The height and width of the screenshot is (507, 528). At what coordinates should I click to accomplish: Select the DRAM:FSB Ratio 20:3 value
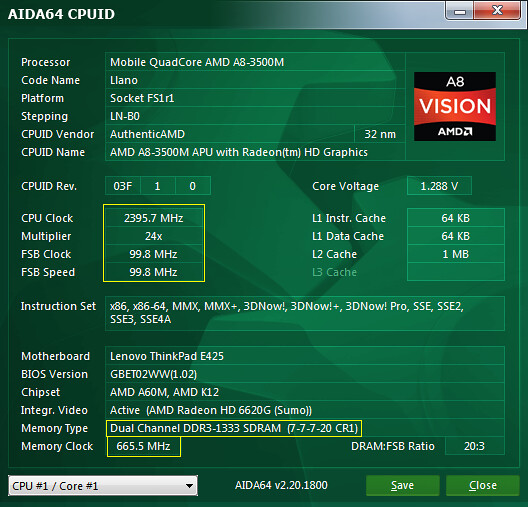(x=474, y=446)
